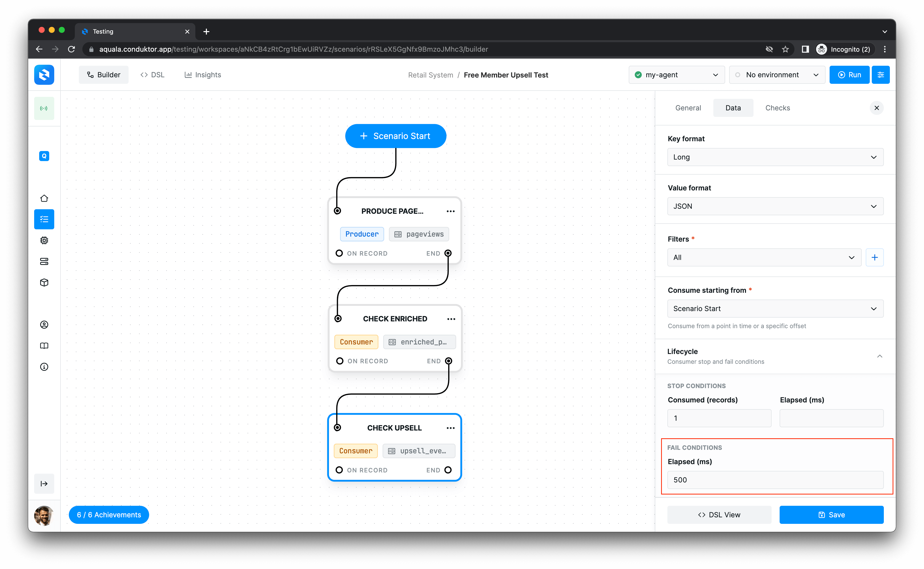This screenshot has height=569, width=924.
Task: Run the scenario
Action: 849,75
